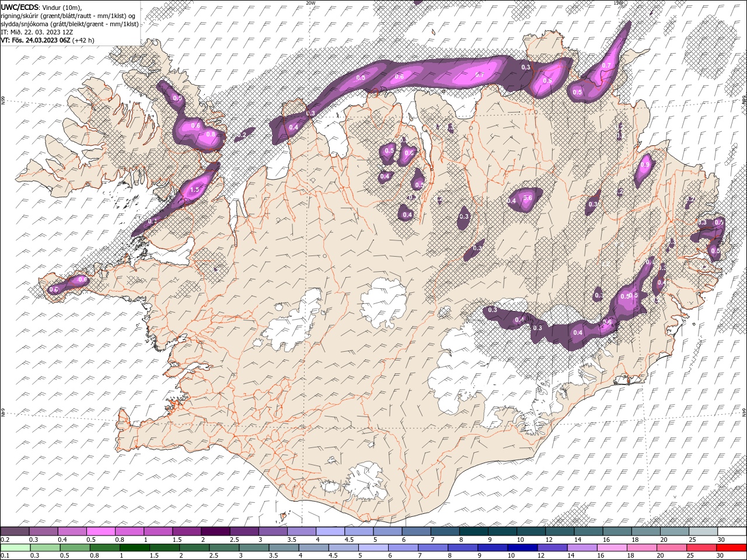This screenshot has width=747, height=560.
Task: Pick the crimson 25 swatch in the lower scale
Action: 701,548
